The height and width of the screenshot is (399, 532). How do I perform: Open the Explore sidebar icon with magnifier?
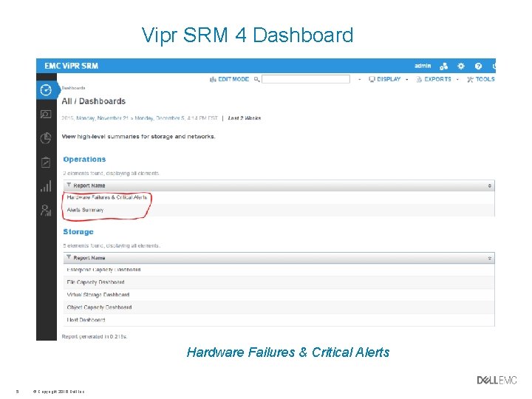point(46,115)
